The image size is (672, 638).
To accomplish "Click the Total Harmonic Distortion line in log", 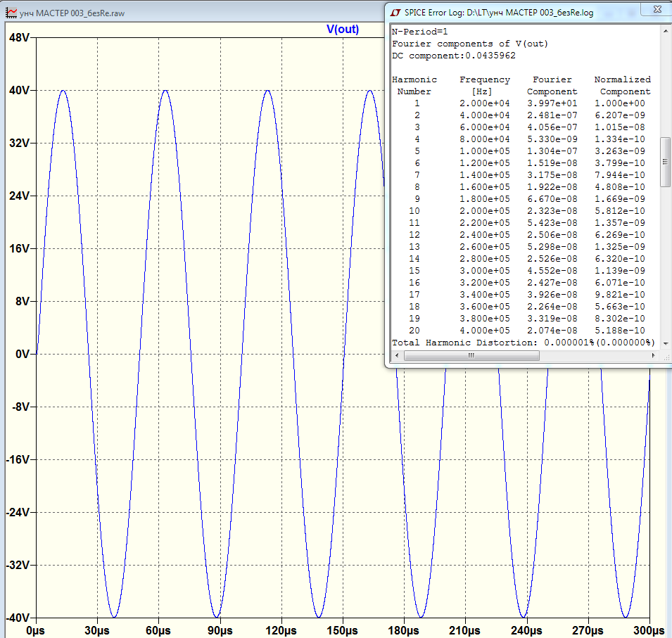I will tap(523, 343).
